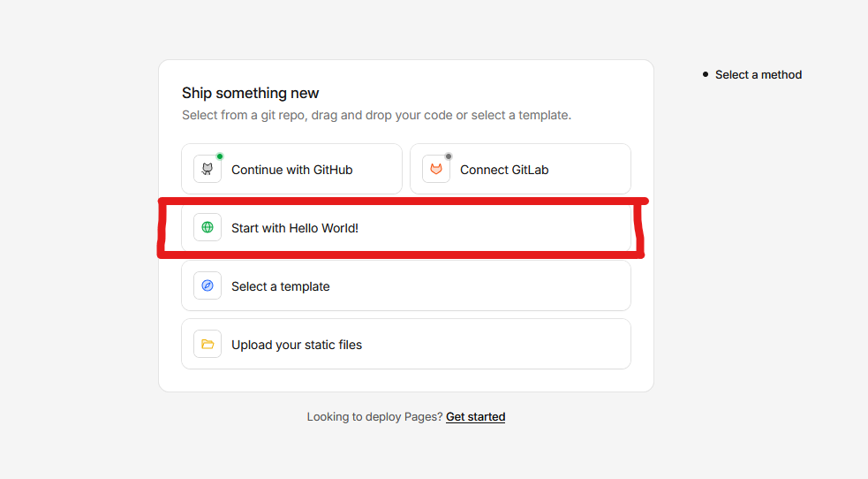868x479 pixels.
Task: Open the Select a template option
Action: (281, 286)
